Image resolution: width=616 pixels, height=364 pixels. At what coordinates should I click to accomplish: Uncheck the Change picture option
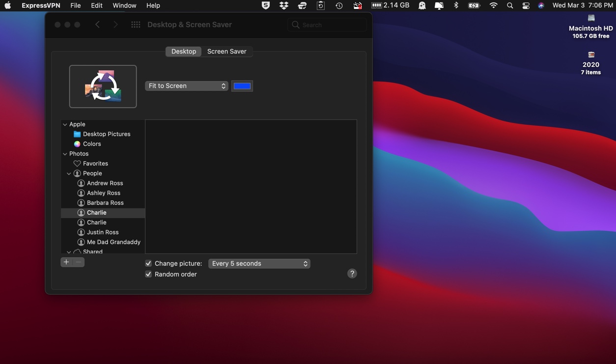tap(148, 263)
